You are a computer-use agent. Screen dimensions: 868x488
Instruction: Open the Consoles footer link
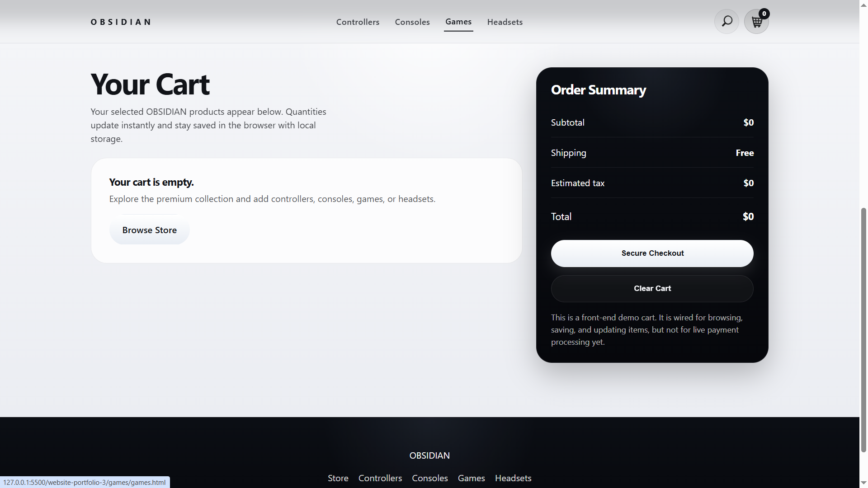(x=429, y=478)
